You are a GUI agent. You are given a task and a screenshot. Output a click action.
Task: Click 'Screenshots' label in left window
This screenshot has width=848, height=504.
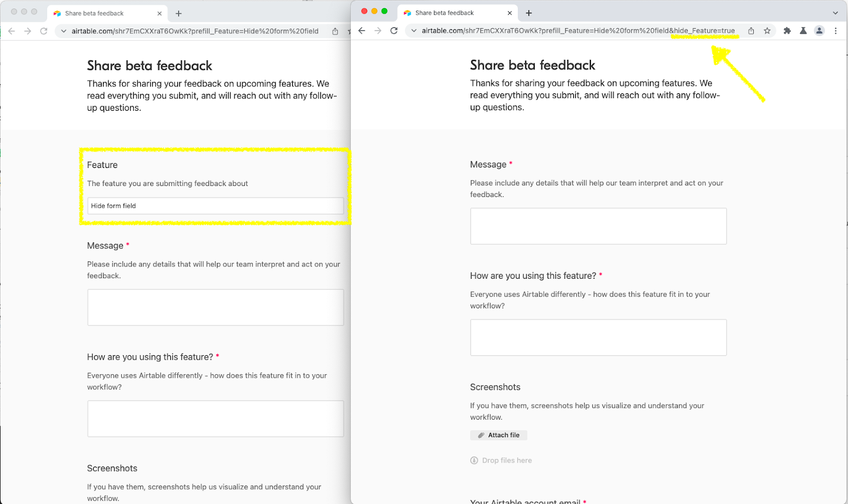(x=112, y=468)
